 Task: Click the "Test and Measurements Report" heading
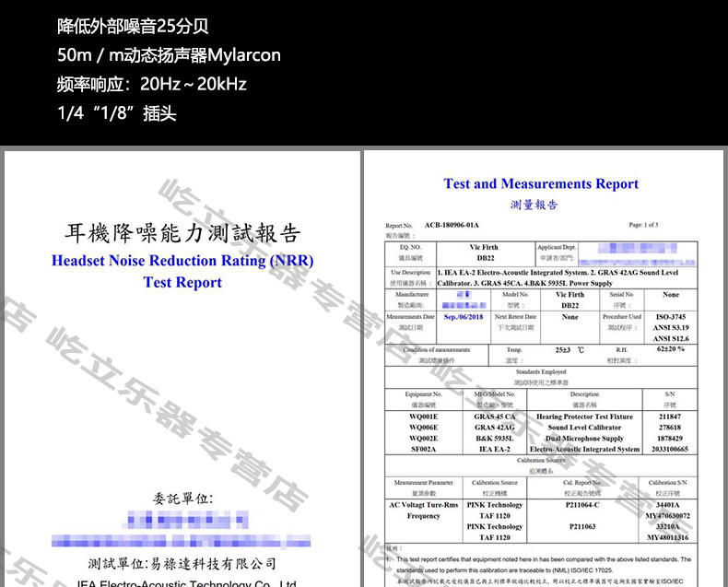pos(541,183)
